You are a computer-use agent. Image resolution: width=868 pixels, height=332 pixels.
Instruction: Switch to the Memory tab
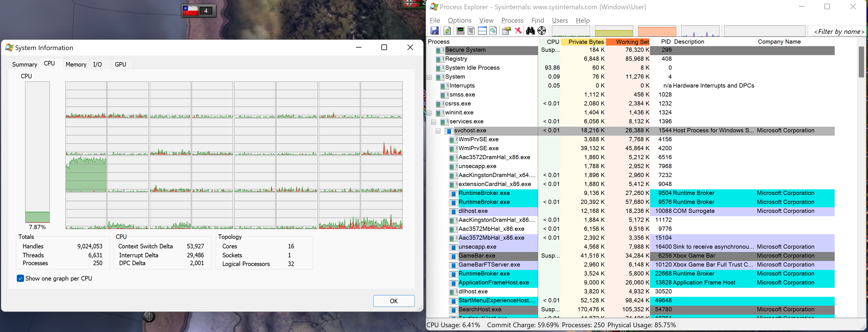pyautogui.click(x=76, y=64)
